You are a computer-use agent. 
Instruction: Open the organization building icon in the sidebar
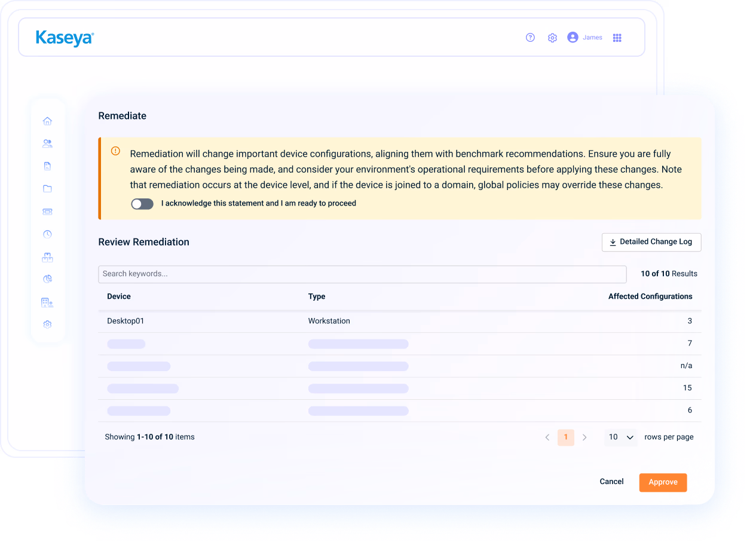tap(47, 302)
